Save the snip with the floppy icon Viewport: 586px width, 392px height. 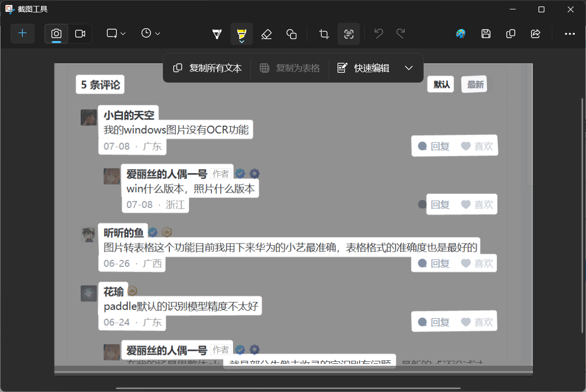486,34
